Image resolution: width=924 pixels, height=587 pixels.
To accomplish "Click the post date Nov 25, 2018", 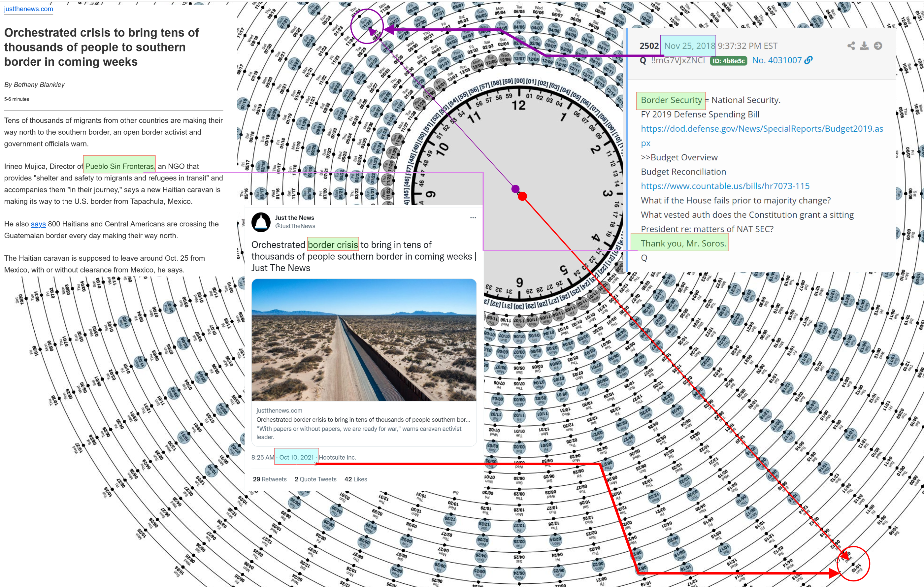I will 690,46.
